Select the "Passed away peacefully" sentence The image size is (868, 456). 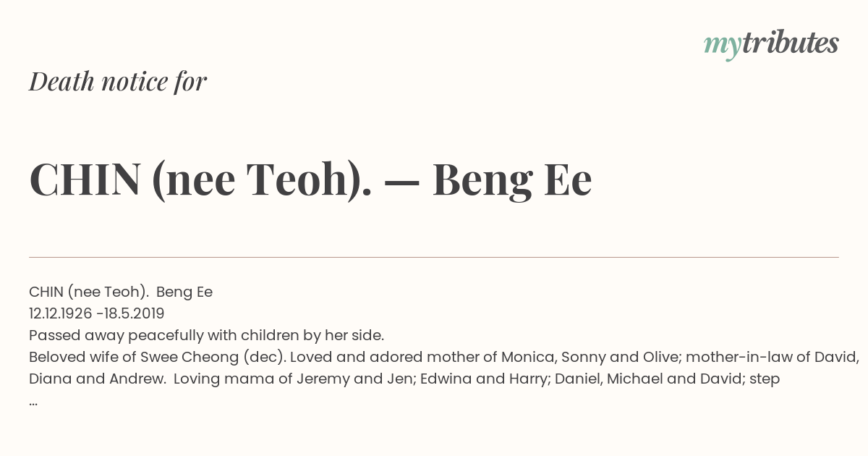click(206, 336)
